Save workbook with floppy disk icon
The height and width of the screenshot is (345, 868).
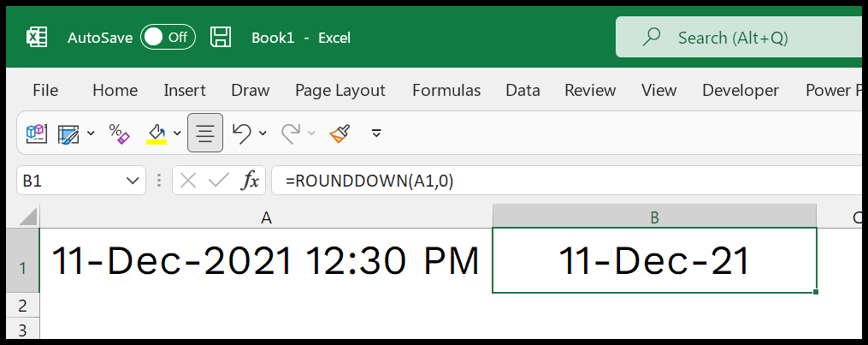221,37
